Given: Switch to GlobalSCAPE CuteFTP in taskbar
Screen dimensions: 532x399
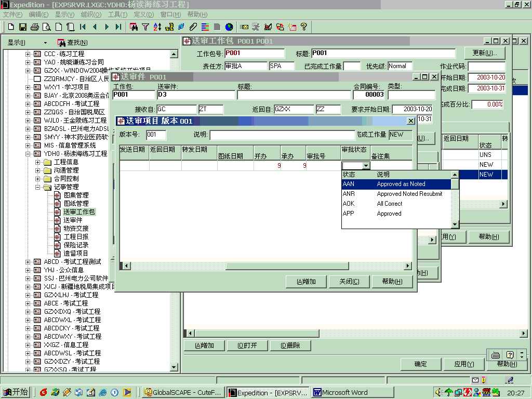Looking at the screenshot, I should click(183, 393).
